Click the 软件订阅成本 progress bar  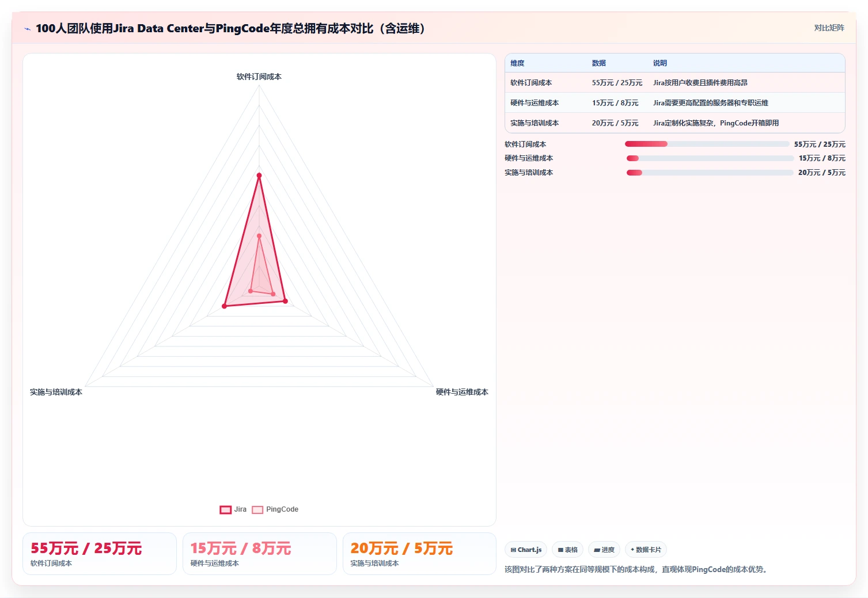pyautogui.click(x=707, y=144)
